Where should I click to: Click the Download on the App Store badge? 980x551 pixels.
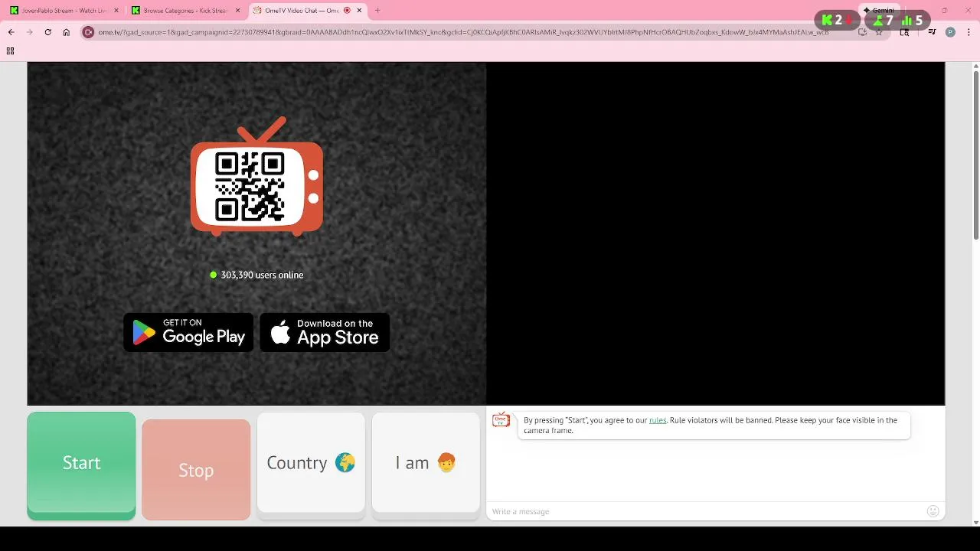(325, 332)
